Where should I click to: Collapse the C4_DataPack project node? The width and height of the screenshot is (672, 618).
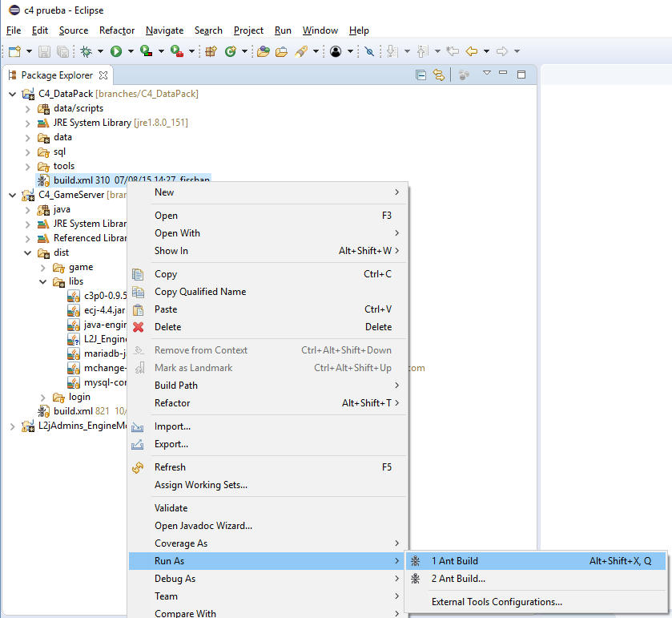point(13,94)
